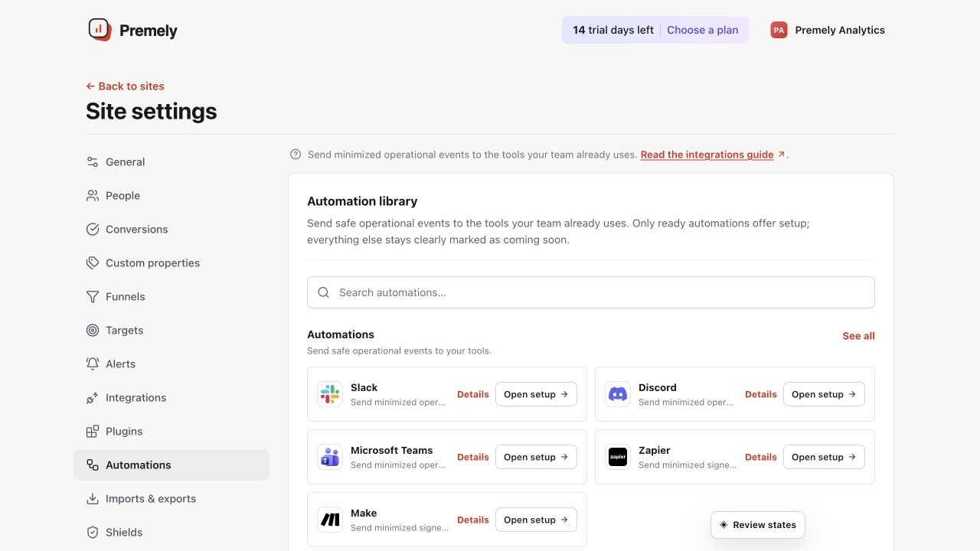The width and height of the screenshot is (980, 551).
Task: Click the Premely logo icon
Action: point(100,30)
